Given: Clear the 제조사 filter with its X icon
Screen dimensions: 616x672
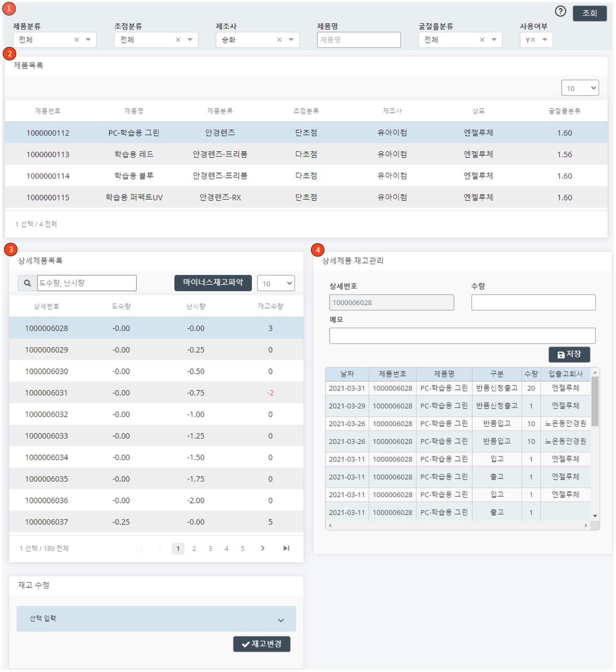Looking at the screenshot, I should 279,40.
